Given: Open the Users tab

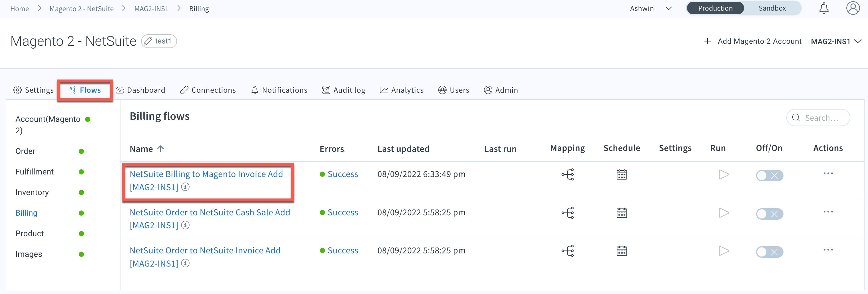Looking at the screenshot, I should [x=453, y=90].
